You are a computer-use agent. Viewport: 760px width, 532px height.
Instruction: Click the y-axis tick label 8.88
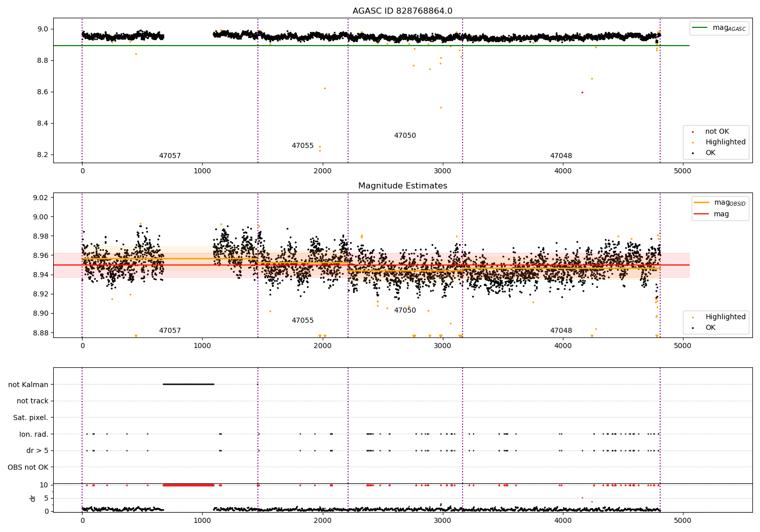[x=40, y=333]
